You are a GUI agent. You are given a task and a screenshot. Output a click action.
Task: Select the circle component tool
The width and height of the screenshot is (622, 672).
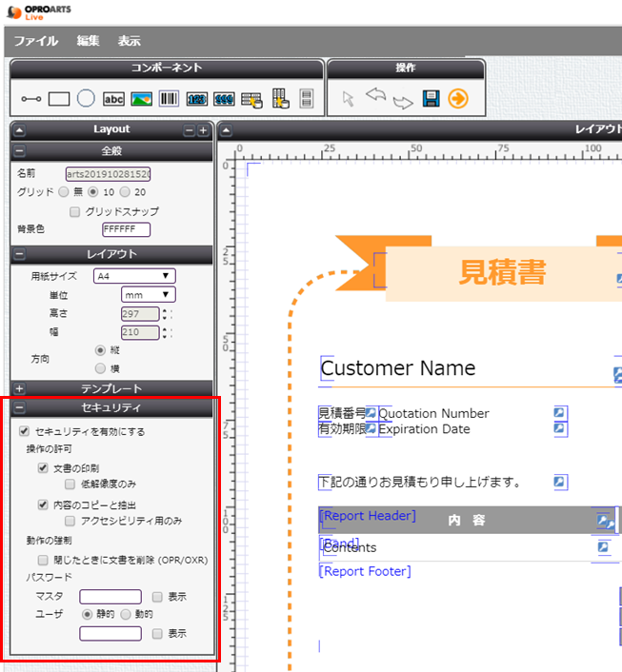[86, 98]
